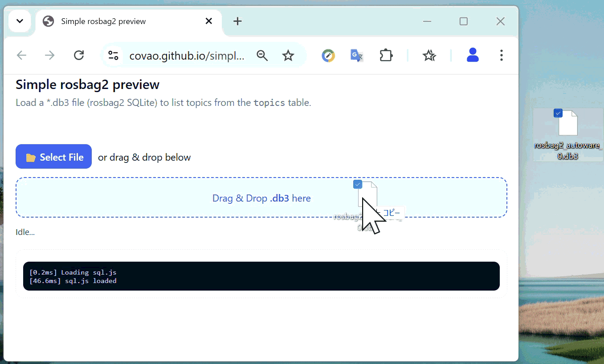Toggle the bookmark star in the address bar
Image resolution: width=604 pixels, height=364 pixels.
point(288,55)
